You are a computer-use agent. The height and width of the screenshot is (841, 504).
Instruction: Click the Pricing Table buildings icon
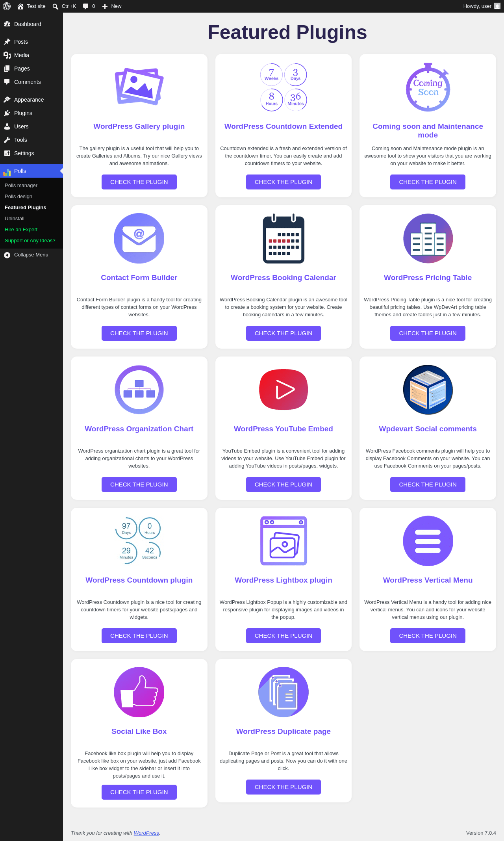[428, 238]
